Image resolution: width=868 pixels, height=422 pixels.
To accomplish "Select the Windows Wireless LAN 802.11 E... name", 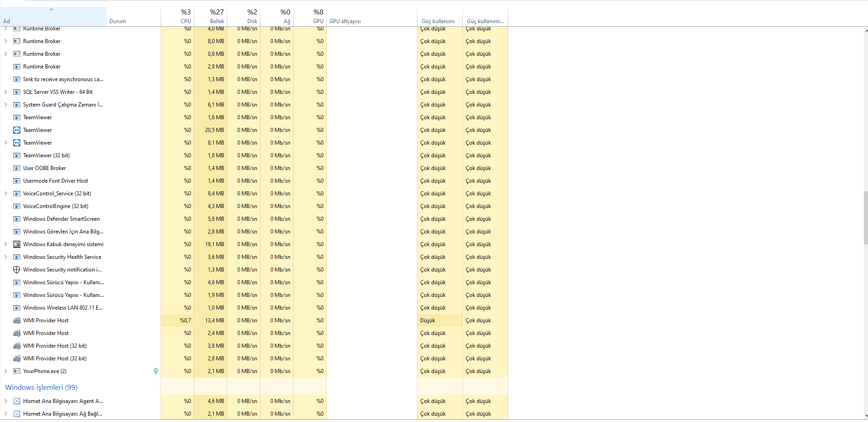I will click(x=63, y=308).
